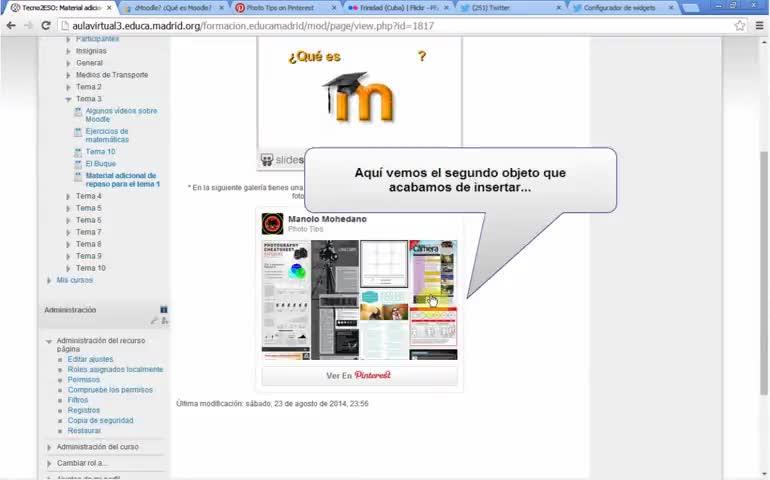Click Editar ajustes link
Screen dimensions: 770x480
tap(90, 359)
